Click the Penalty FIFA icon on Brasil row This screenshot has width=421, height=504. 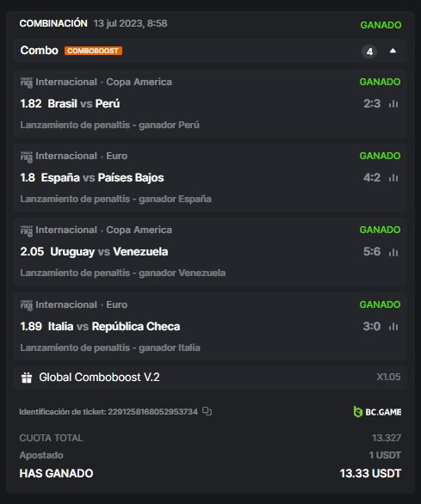(x=27, y=83)
